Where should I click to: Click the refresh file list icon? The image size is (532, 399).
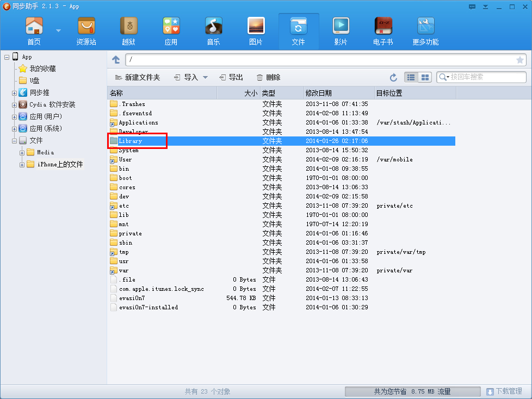click(x=393, y=78)
